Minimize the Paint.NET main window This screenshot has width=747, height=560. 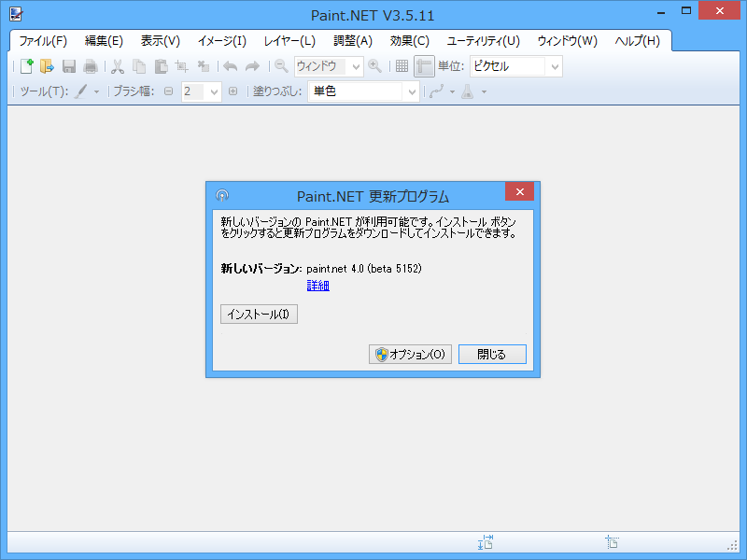pyautogui.click(x=661, y=12)
